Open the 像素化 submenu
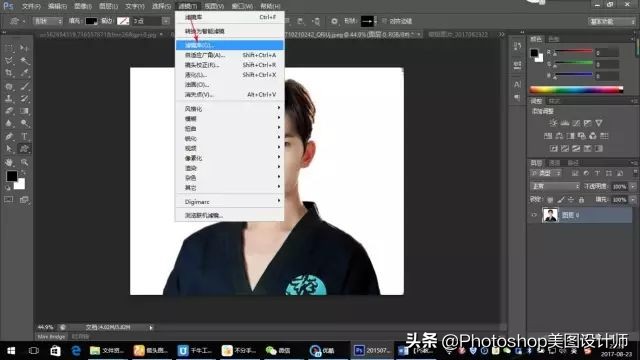The width and height of the screenshot is (640, 360). [x=230, y=158]
